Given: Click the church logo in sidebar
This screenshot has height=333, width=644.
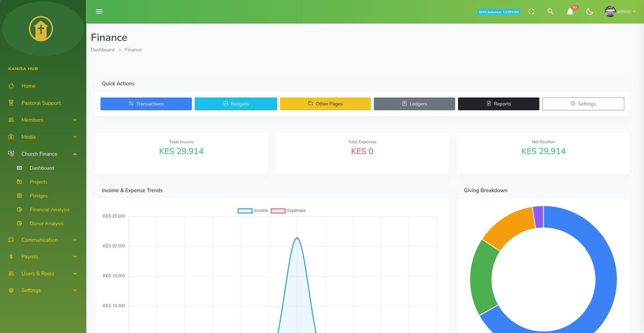Looking at the screenshot, I should click(41, 29).
